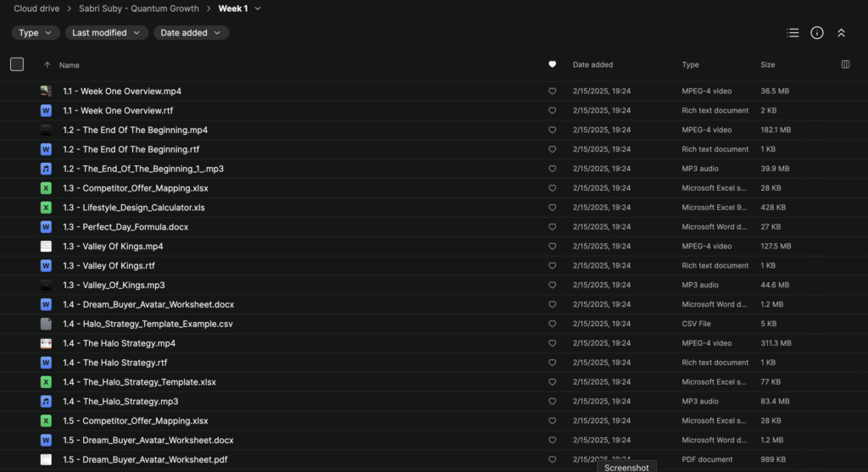Click the PDF document type cell
The height and width of the screenshot is (472, 868).
click(707, 458)
